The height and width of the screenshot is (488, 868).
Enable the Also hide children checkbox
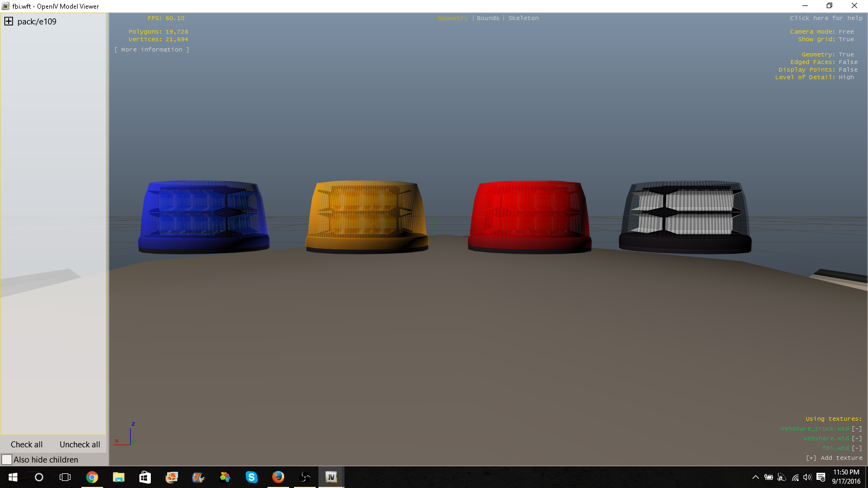click(7, 460)
